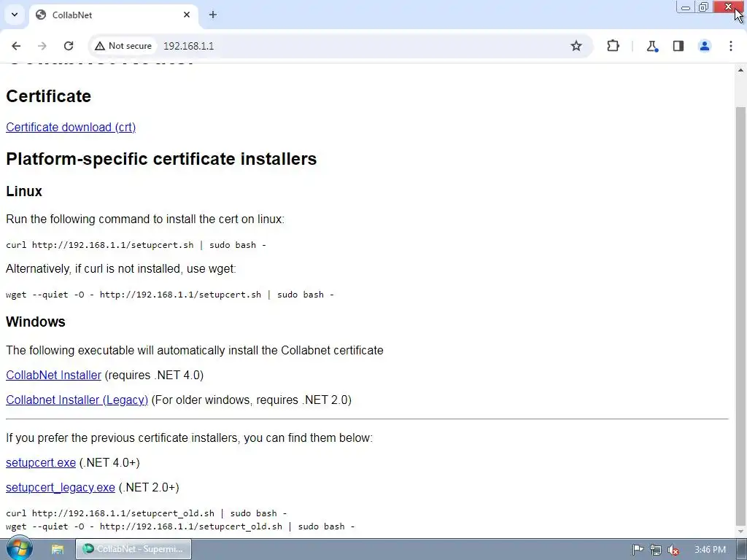Close the CollabNet tab
Screen dimensions: 747x560
[x=187, y=15]
